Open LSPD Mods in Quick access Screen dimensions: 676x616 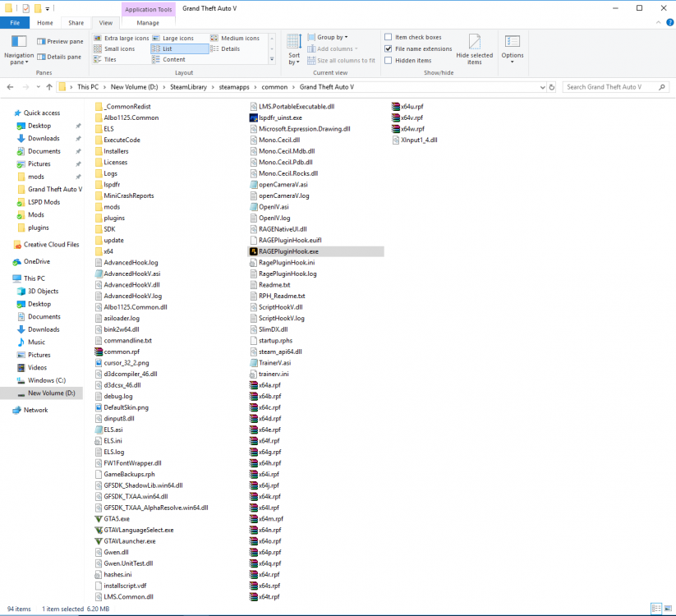[44, 202]
